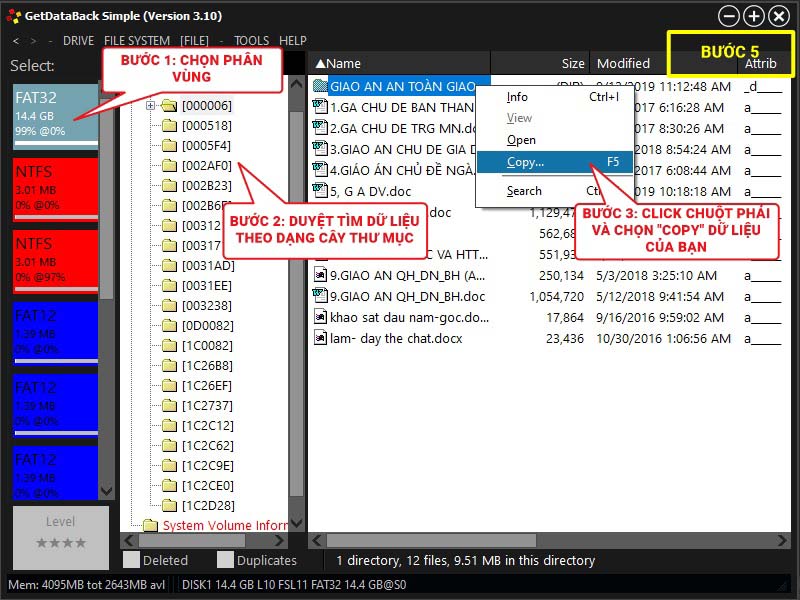Choose Open in the context menu
800x600 pixels.
point(555,140)
